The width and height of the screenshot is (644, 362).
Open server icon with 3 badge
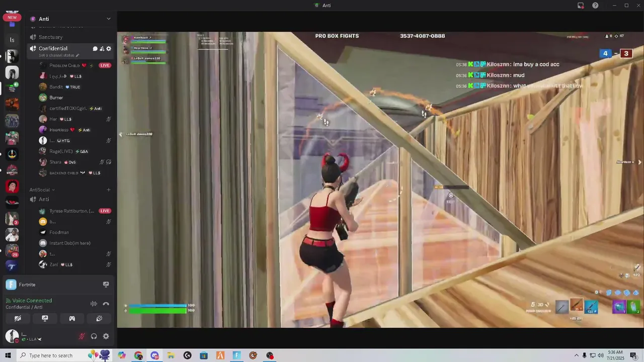pos(12,218)
